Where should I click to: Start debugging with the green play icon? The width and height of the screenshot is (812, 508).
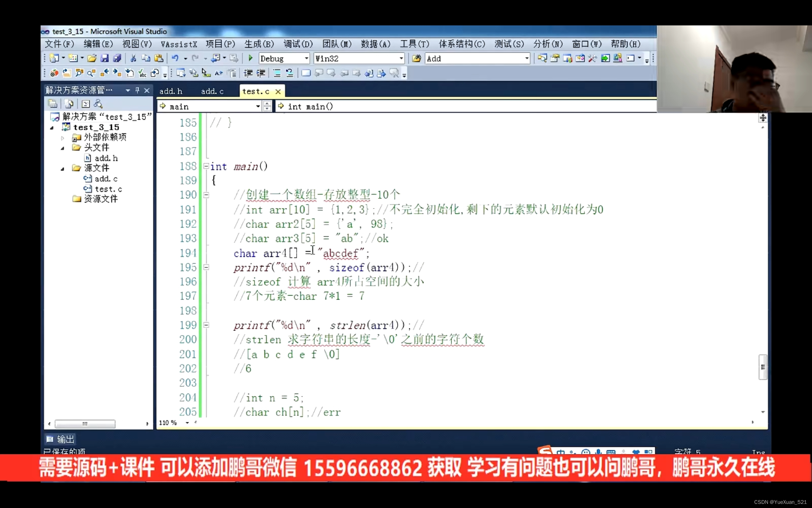[x=250, y=58]
